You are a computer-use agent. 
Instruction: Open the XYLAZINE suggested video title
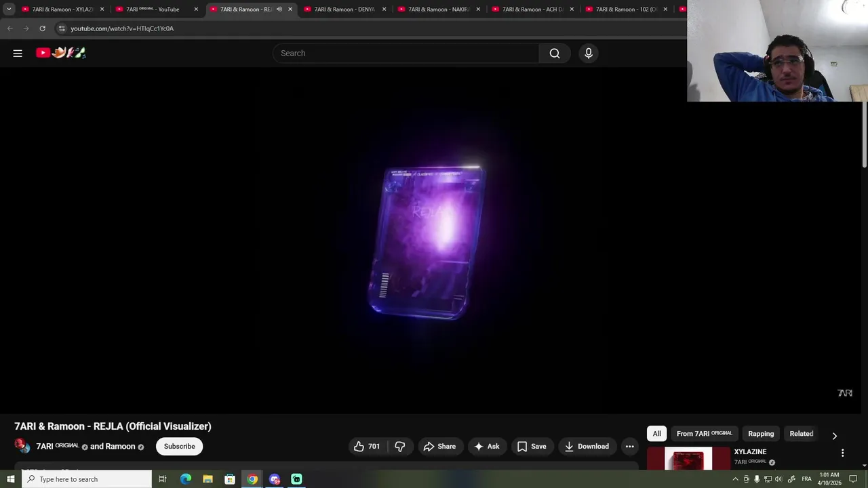pyautogui.click(x=750, y=451)
